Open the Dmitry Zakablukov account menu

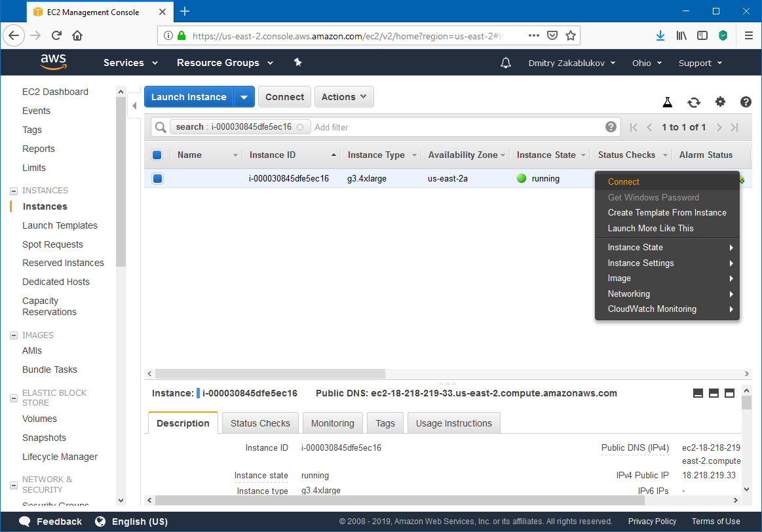pos(572,63)
